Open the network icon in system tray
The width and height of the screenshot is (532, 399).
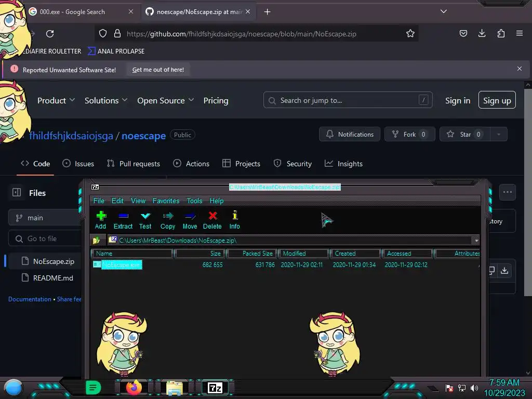(x=462, y=388)
